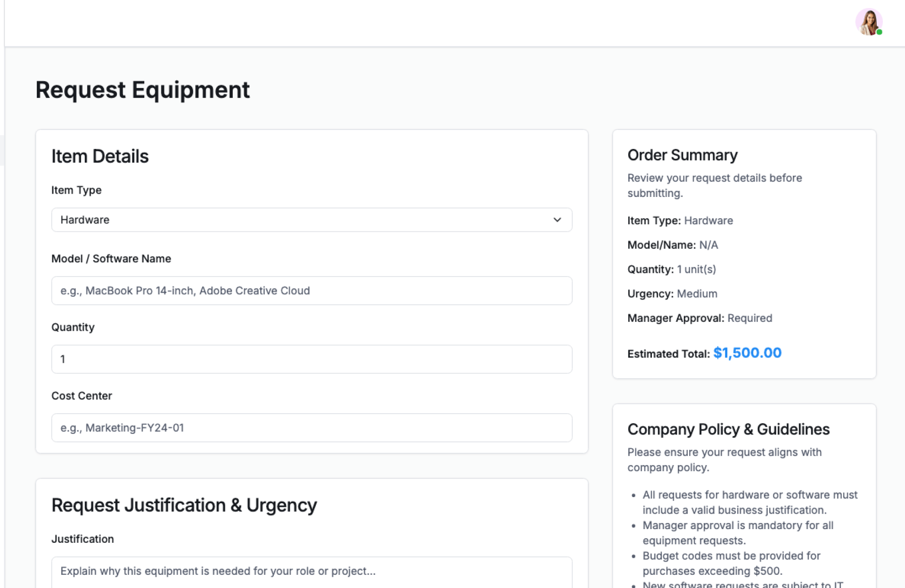Viewport: 905px width, 588px height.
Task: Click the Justification text area
Action: [311, 572]
